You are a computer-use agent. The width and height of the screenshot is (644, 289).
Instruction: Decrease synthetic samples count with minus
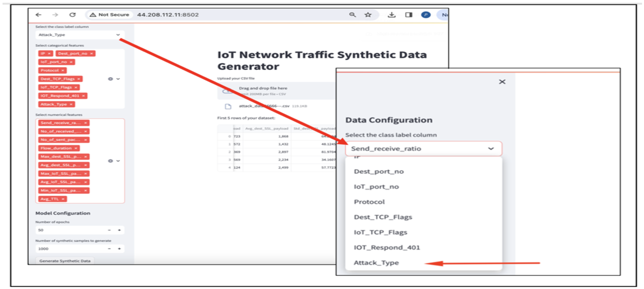click(109, 249)
